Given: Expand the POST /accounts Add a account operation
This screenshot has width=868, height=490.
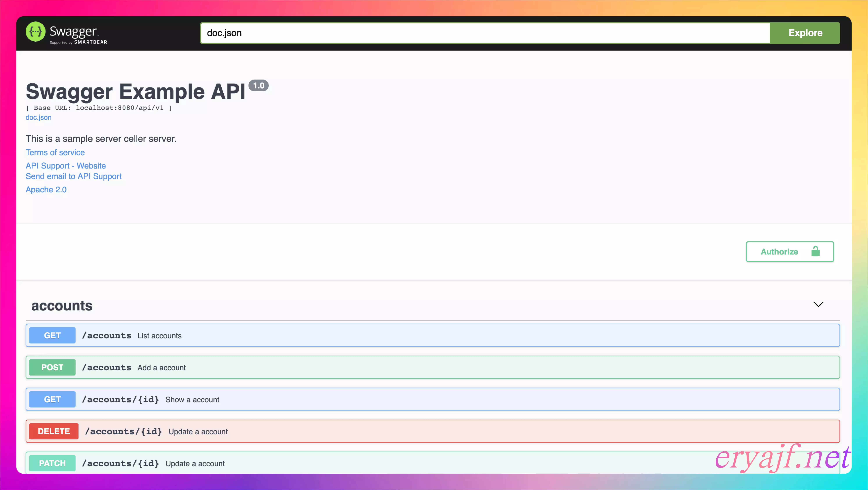Looking at the screenshot, I should (433, 367).
